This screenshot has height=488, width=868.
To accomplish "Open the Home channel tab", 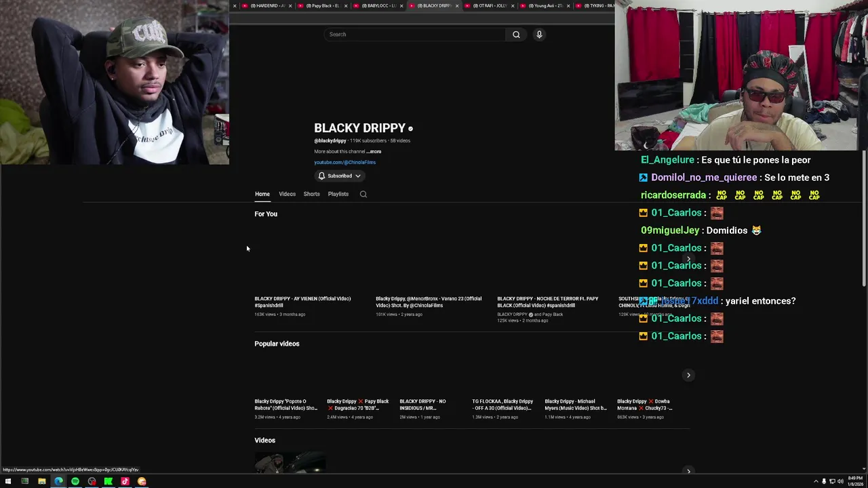I will [262, 195].
